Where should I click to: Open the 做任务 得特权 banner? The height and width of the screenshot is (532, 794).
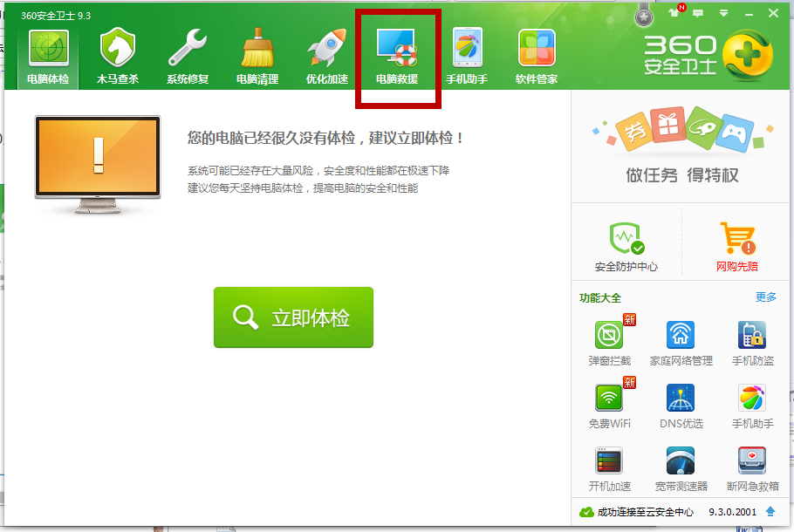[681, 147]
